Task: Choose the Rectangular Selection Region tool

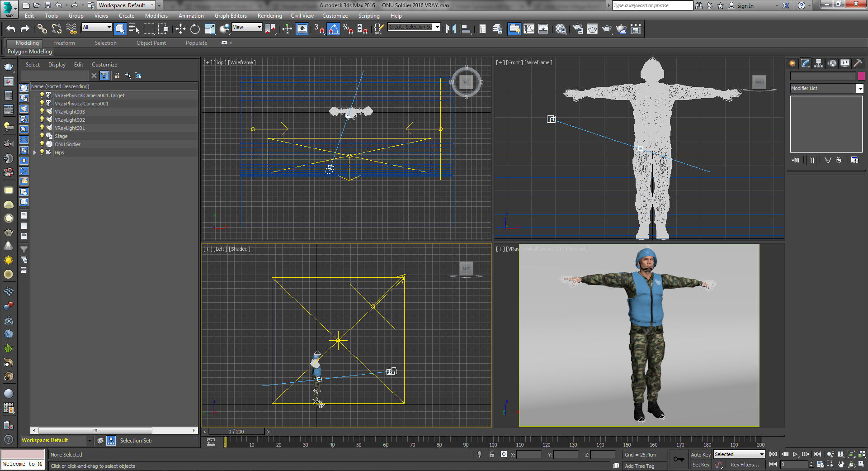Action: click(149, 29)
